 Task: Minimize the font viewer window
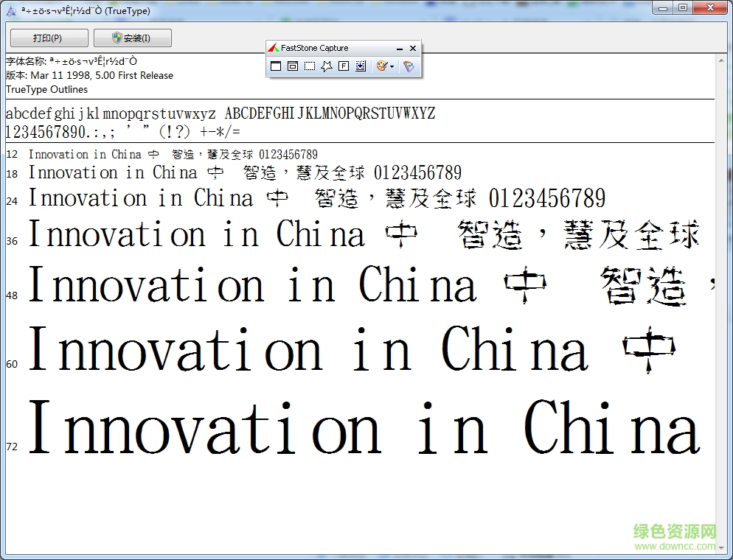[663, 8]
